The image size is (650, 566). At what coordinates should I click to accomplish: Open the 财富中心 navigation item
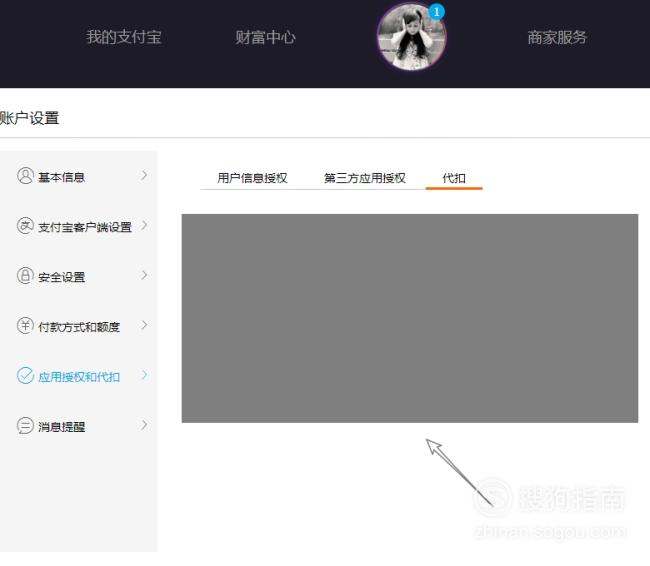[265, 37]
